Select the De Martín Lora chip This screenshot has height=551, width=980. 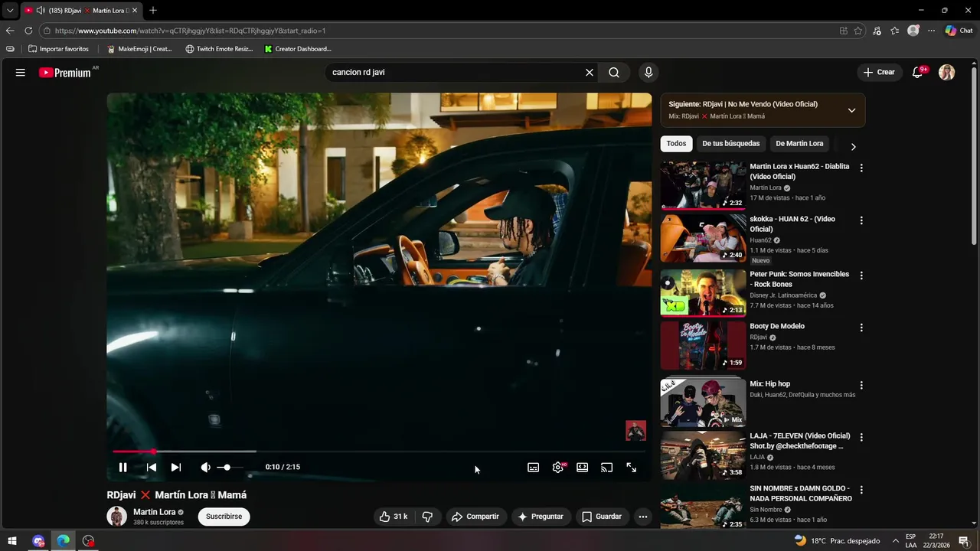click(x=799, y=143)
